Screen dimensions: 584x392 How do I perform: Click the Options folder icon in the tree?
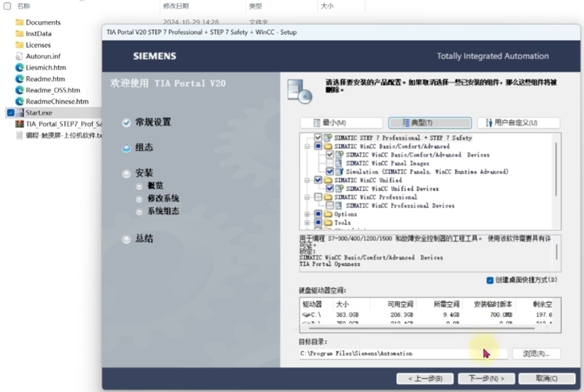coord(328,214)
